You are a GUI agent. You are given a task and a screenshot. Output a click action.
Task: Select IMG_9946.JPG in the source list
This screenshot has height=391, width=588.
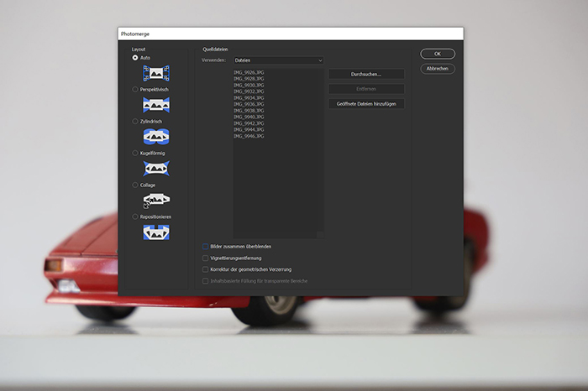tap(249, 136)
